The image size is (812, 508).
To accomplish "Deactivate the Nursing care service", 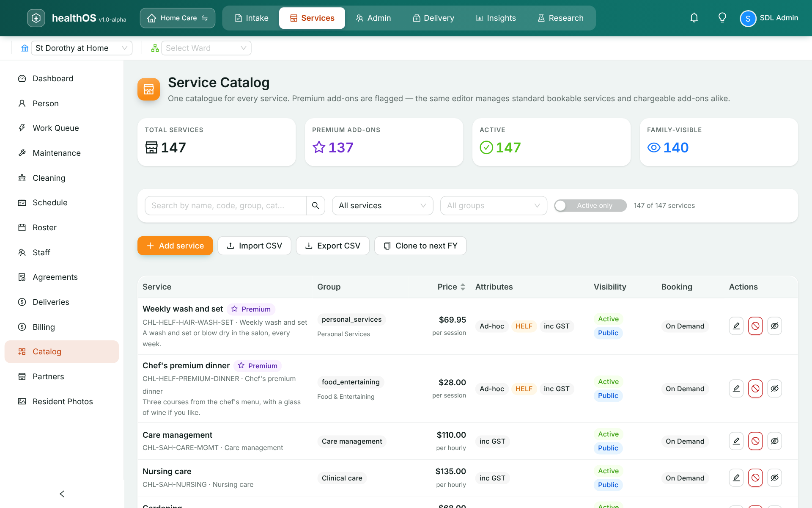I will [x=755, y=478].
